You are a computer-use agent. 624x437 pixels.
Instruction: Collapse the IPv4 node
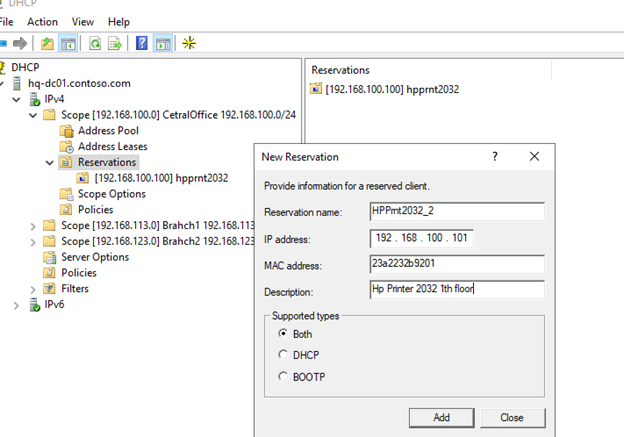pos(16,99)
